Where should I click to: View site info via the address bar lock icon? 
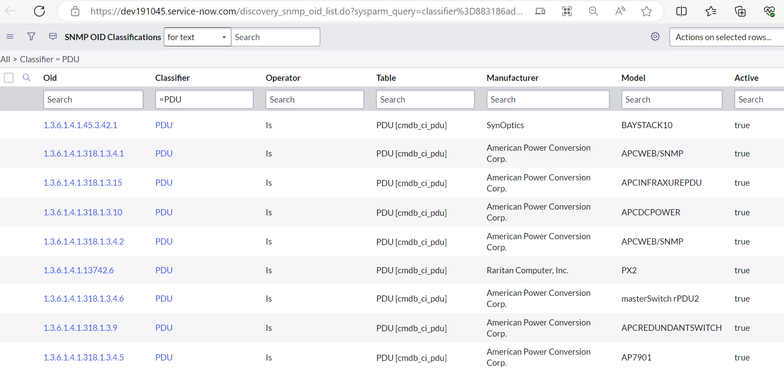tap(75, 11)
